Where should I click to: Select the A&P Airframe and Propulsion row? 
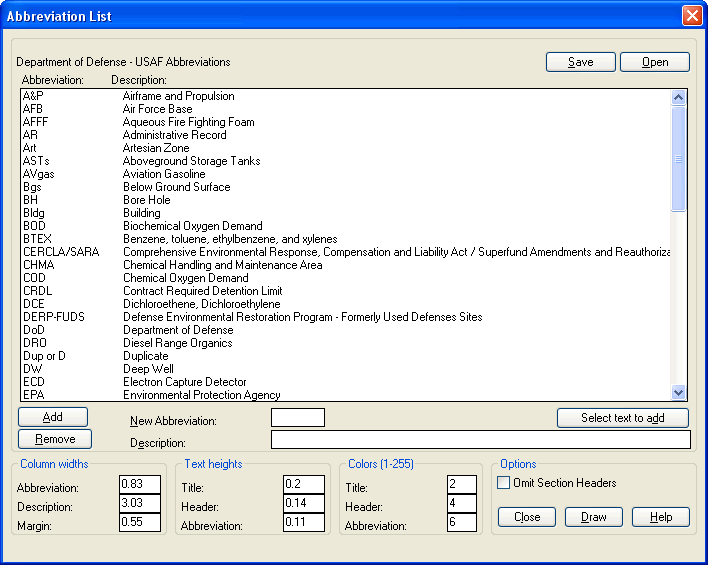(346, 96)
